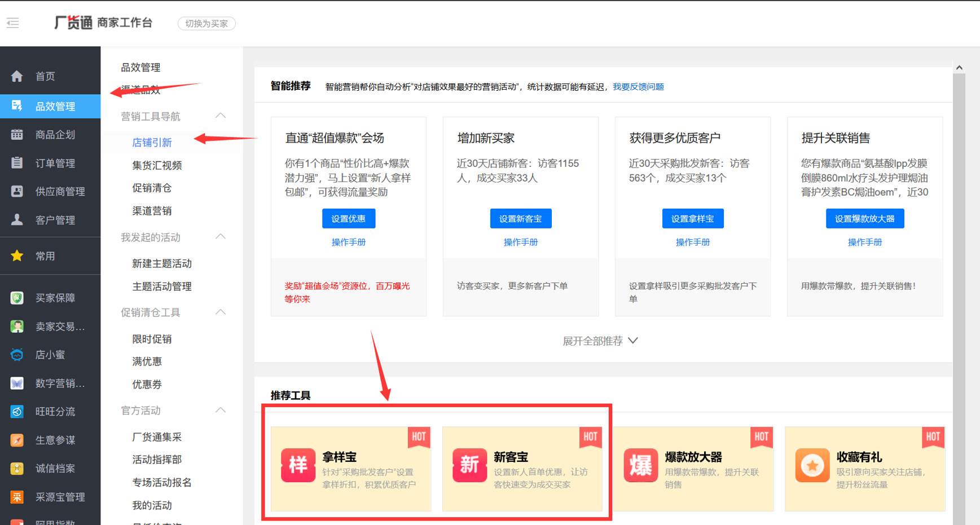Click the 样 icon on 拿样宝 card
Image resolution: width=980 pixels, height=525 pixels.
click(298, 465)
